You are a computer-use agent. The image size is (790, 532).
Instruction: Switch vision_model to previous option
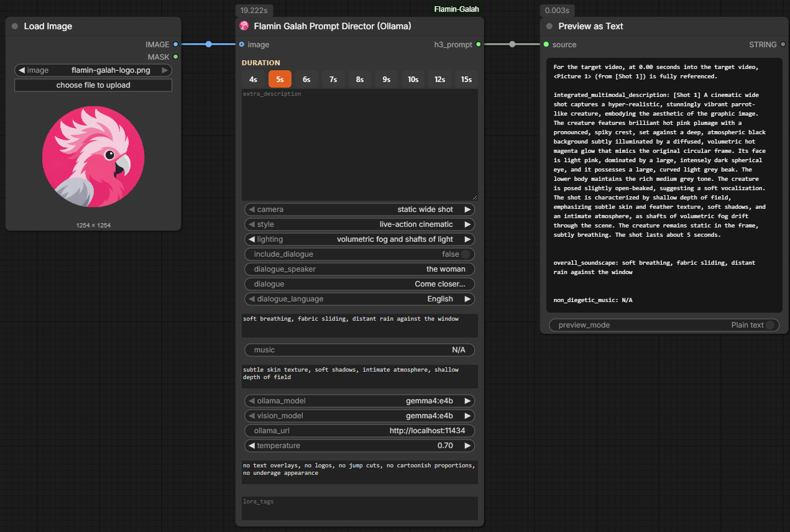pyautogui.click(x=252, y=416)
